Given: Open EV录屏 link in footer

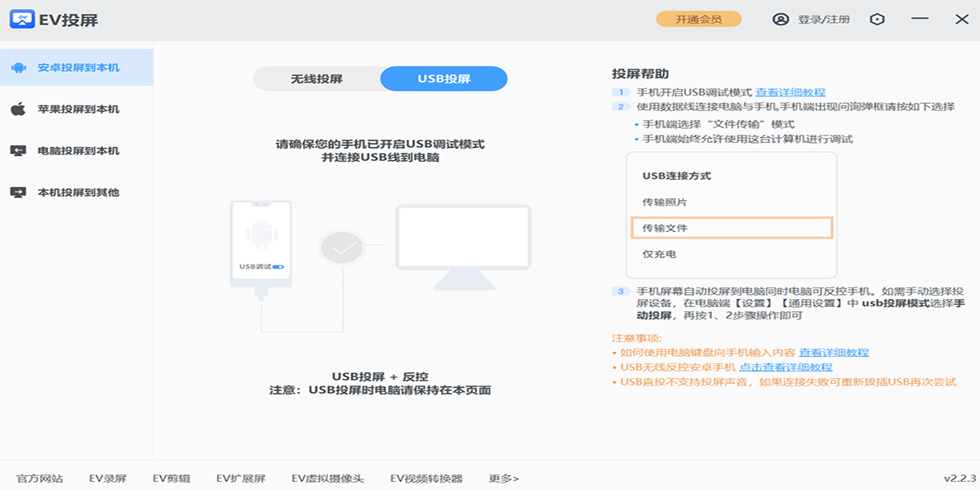Looking at the screenshot, I should [x=108, y=479].
